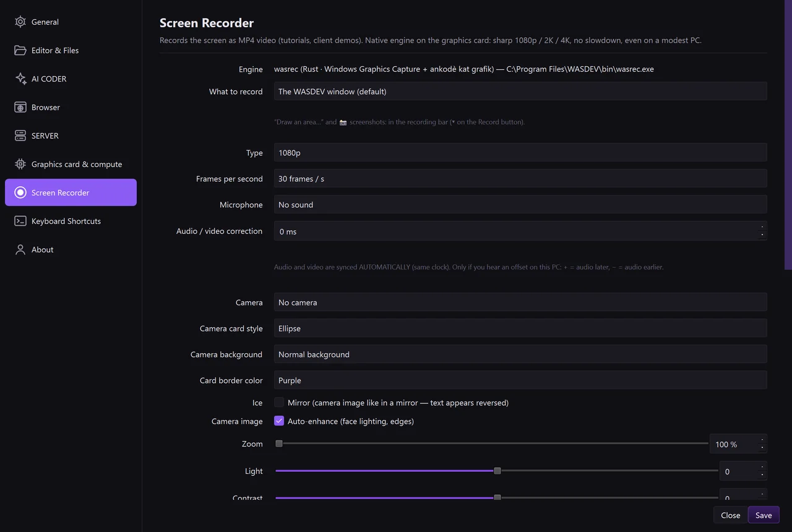Open the Browser settings section
Viewport: 792px width, 532px height.
[71, 107]
